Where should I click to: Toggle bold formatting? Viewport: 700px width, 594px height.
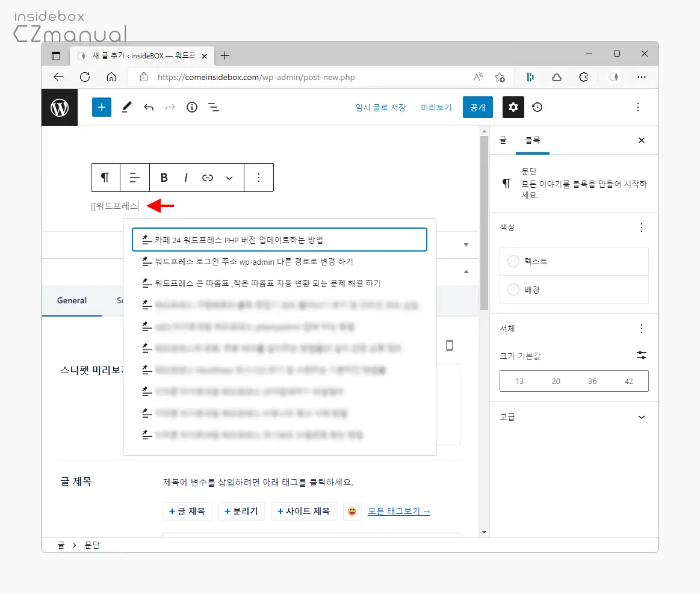(164, 178)
